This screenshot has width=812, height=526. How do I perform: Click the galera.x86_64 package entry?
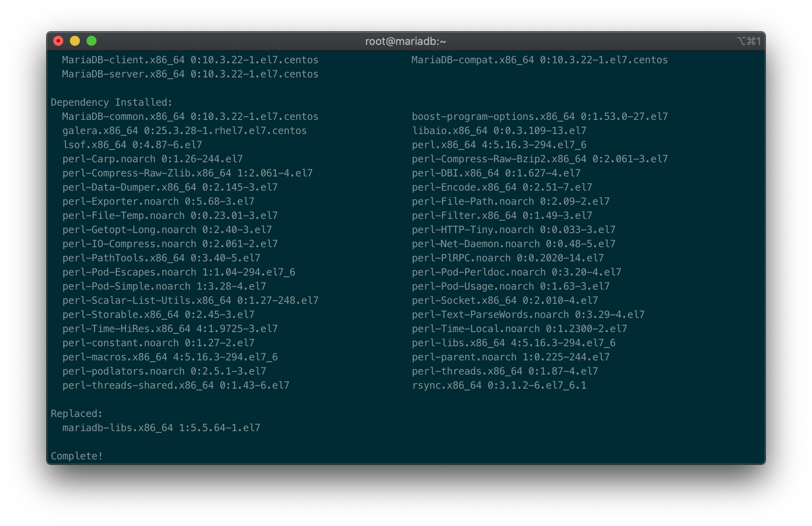point(184,131)
